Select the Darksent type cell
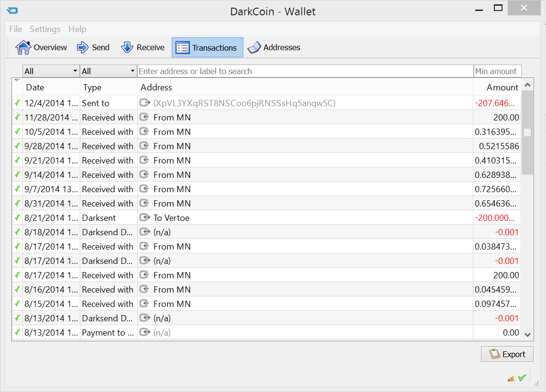Image resolution: width=546 pixels, height=392 pixels. [x=109, y=218]
